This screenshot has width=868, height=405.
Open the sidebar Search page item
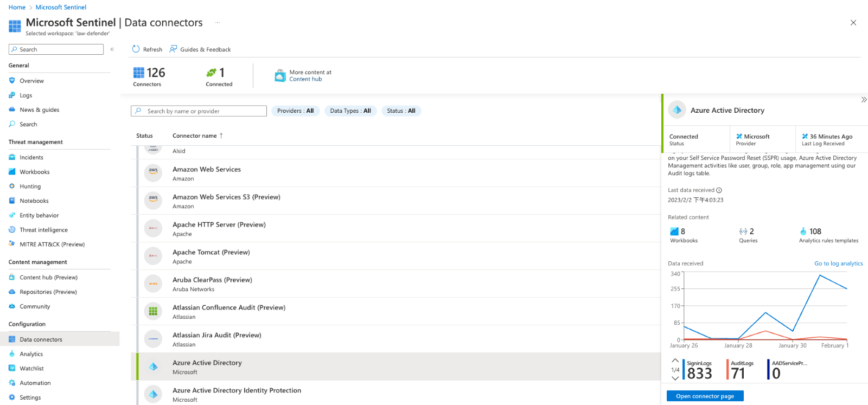(28, 124)
